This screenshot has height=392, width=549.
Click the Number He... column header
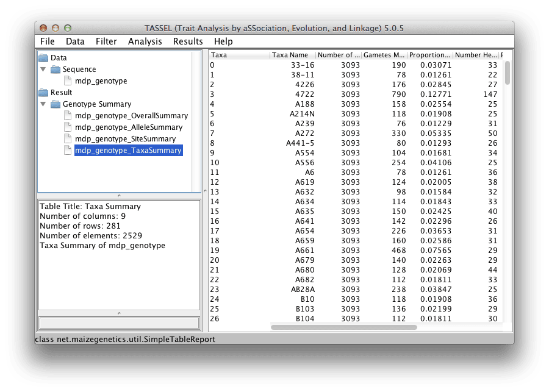[x=476, y=55]
